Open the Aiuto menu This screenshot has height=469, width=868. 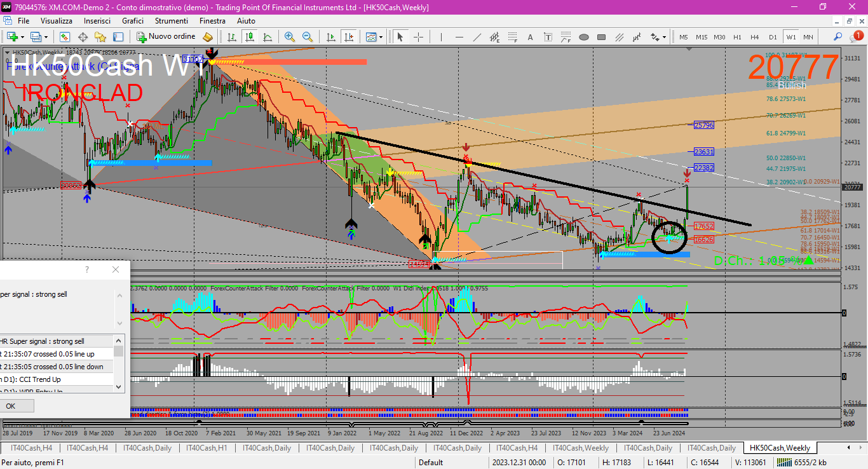pos(246,21)
